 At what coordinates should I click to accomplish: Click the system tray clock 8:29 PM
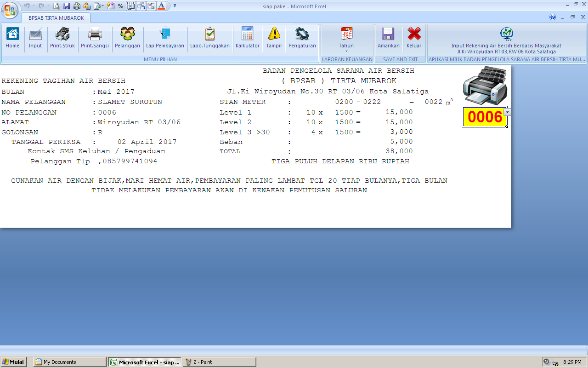572,362
